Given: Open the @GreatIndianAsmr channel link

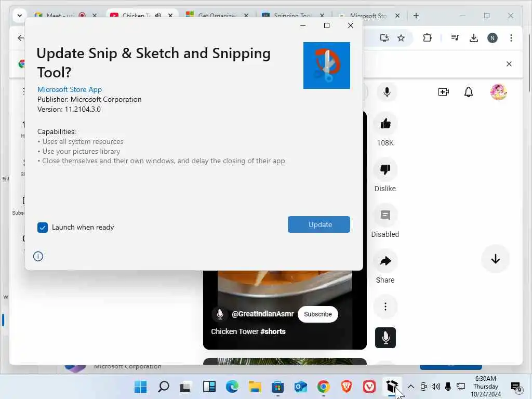Looking at the screenshot, I should coord(262,314).
